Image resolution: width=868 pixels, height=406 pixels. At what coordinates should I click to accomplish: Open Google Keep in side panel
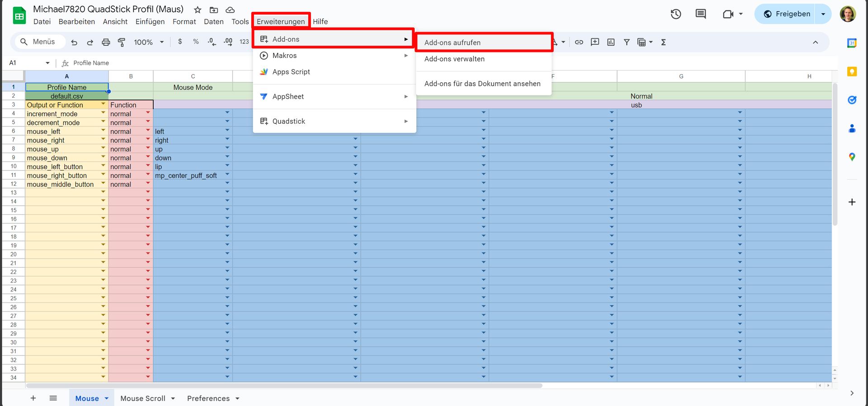click(x=852, y=71)
